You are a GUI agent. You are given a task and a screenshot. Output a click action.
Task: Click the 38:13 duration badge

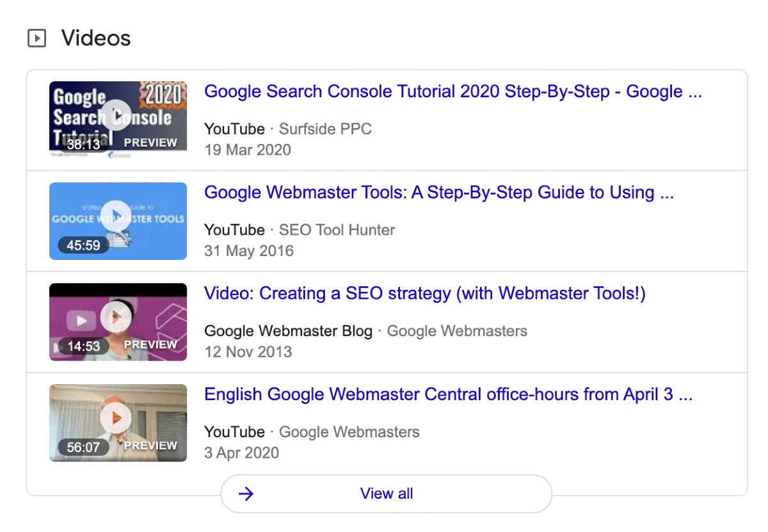84,143
